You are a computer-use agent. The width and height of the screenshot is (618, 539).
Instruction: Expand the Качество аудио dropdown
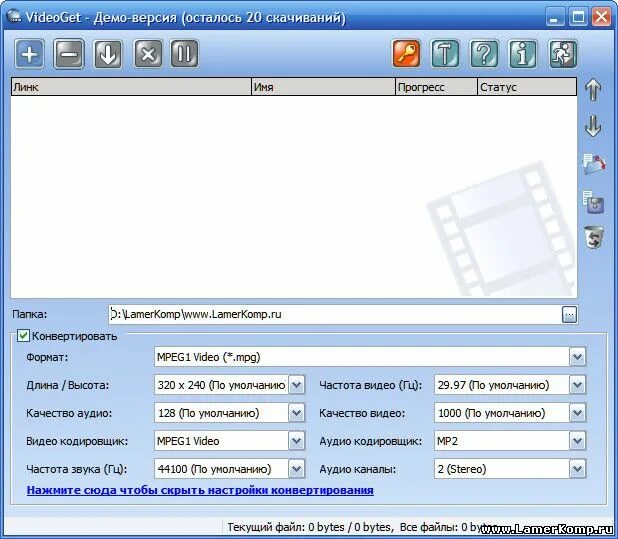pos(297,413)
